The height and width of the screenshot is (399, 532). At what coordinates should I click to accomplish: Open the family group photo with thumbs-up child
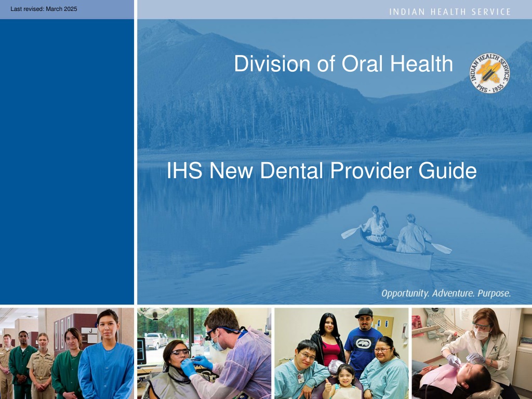pyautogui.click(x=341, y=353)
